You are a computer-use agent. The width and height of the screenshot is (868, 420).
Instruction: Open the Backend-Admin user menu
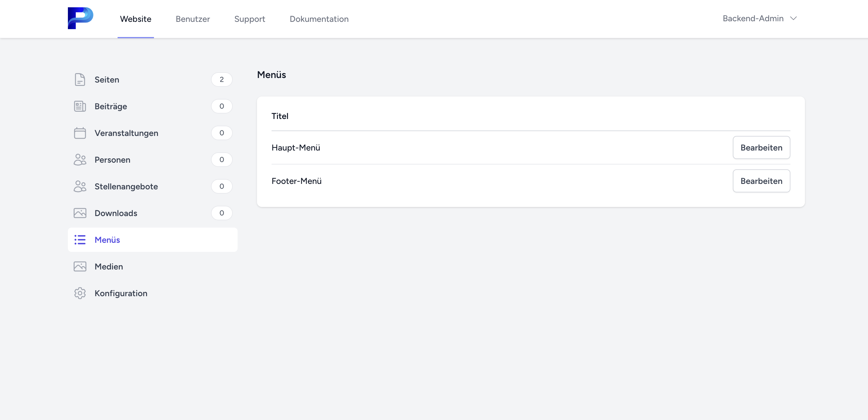pos(753,19)
